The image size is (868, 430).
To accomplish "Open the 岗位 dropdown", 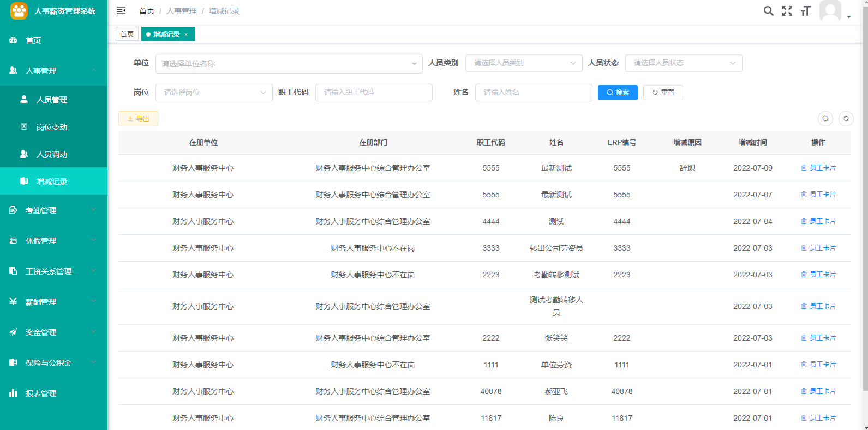I will [214, 93].
